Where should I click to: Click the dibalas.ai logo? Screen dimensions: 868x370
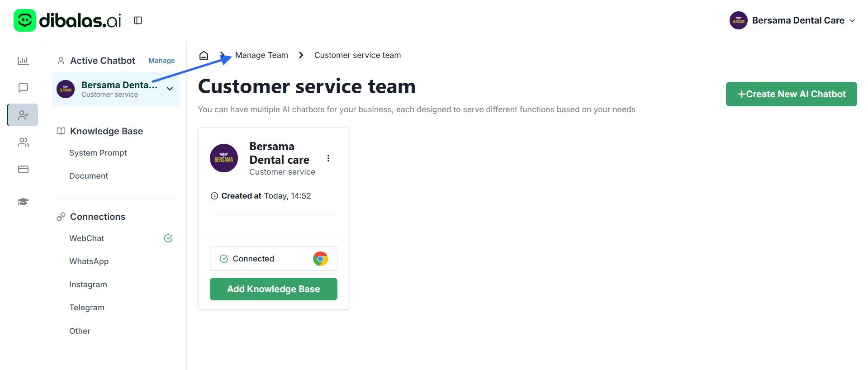(x=68, y=20)
